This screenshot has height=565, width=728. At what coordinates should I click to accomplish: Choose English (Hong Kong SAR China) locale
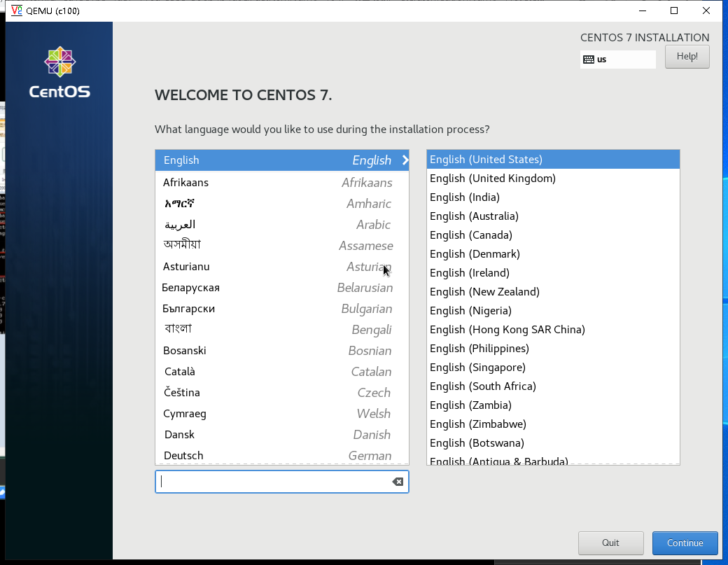pos(553,330)
